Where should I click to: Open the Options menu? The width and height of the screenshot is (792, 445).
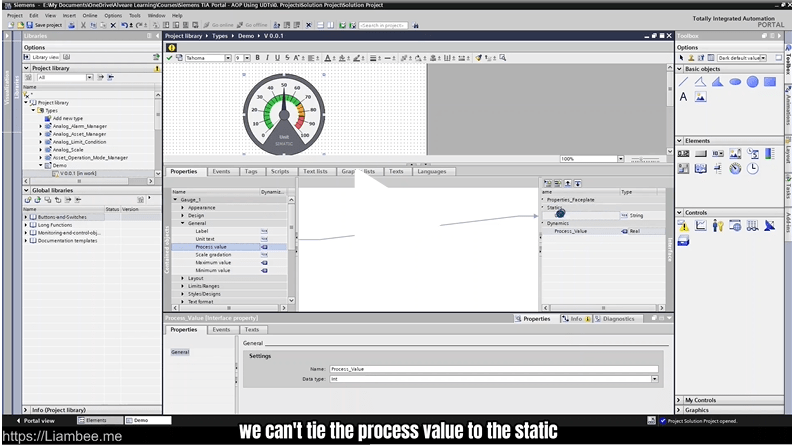tap(112, 16)
